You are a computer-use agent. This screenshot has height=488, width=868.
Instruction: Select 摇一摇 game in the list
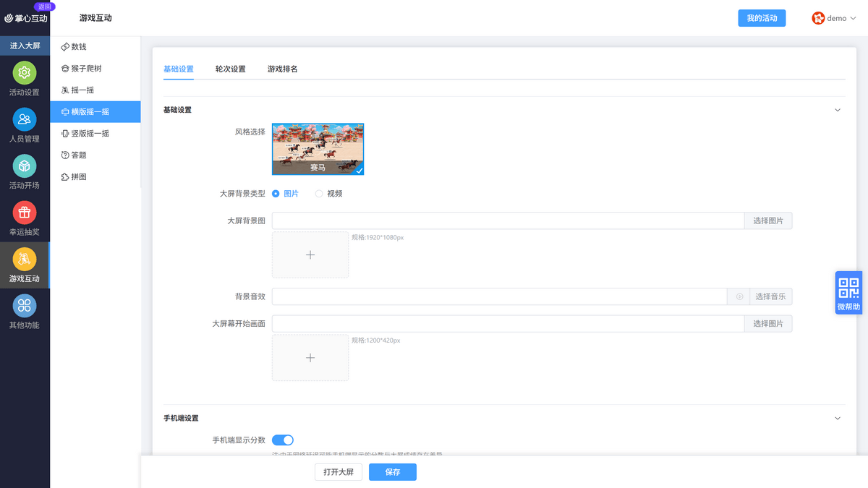(x=95, y=90)
